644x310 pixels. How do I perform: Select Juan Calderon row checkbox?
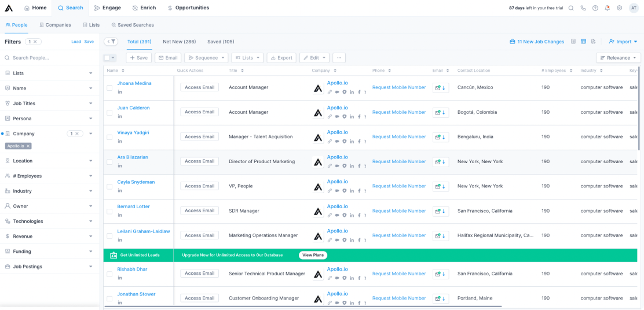[109, 112]
